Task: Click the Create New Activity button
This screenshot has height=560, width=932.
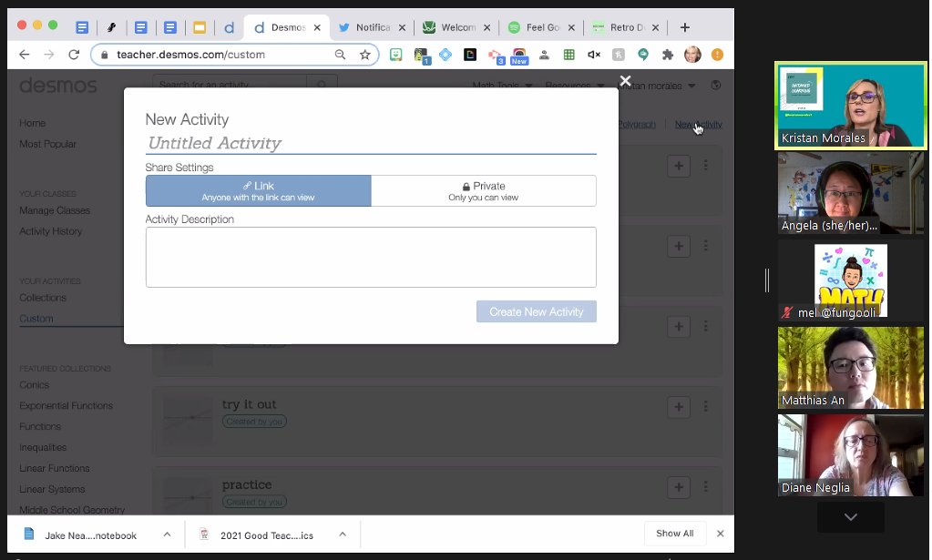Action: pyautogui.click(x=536, y=311)
